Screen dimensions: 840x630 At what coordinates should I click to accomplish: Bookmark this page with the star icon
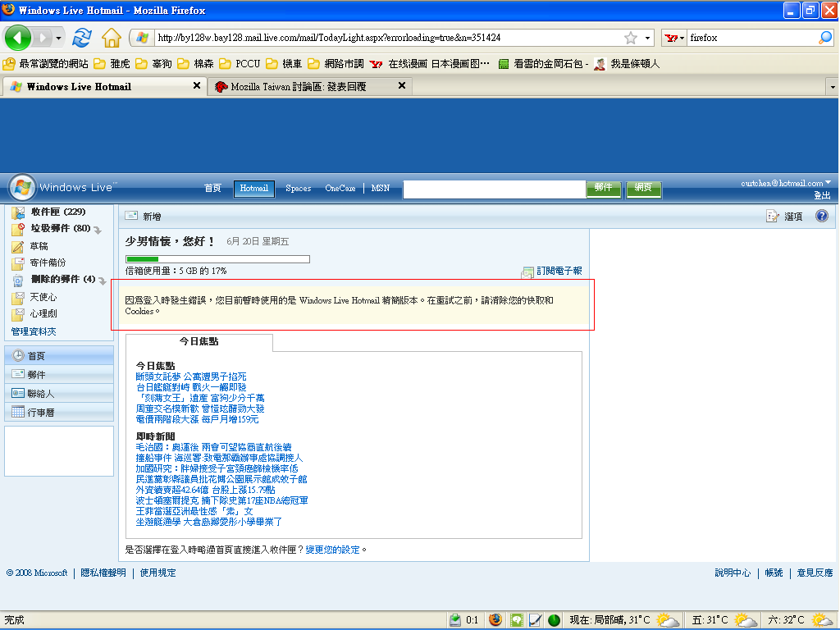(631, 38)
